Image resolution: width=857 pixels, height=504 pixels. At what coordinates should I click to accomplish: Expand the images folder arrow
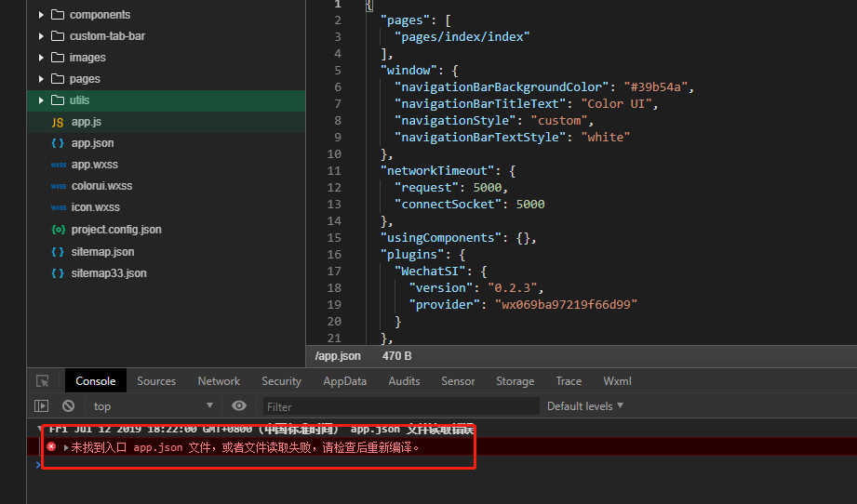[x=41, y=58]
